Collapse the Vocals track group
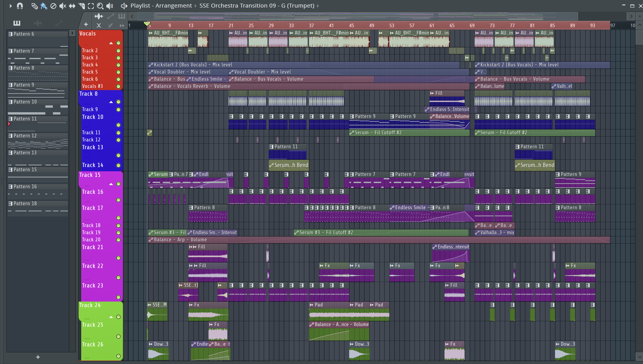The image size is (643, 364). (x=111, y=43)
